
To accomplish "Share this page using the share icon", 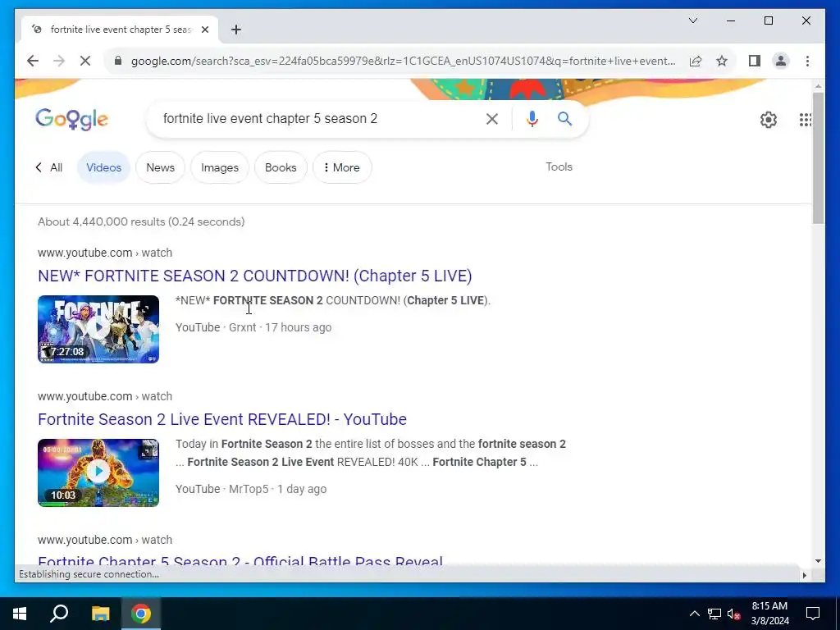I will (696, 61).
